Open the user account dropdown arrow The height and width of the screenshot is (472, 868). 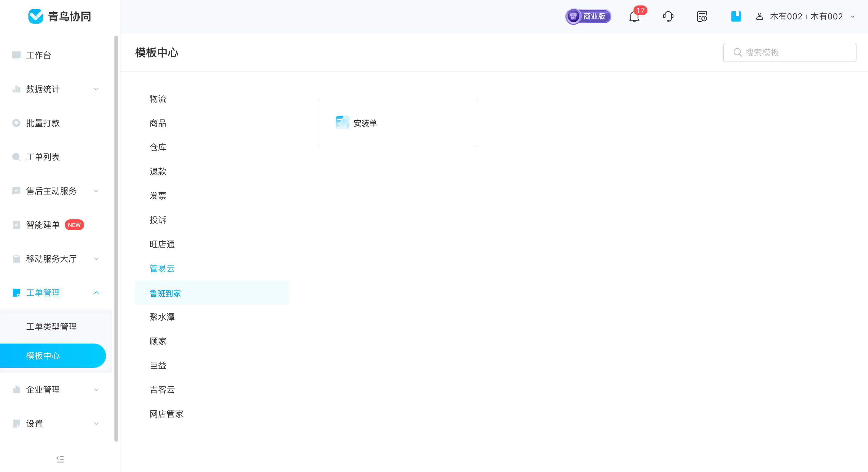[x=853, y=17]
